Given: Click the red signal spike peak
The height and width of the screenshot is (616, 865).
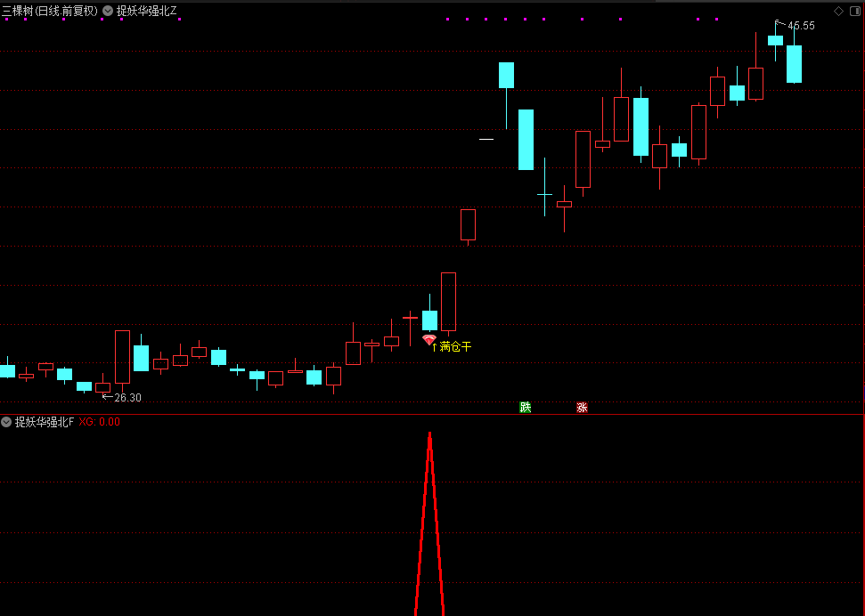Looking at the screenshot, I should pyautogui.click(x=429, y=435).
